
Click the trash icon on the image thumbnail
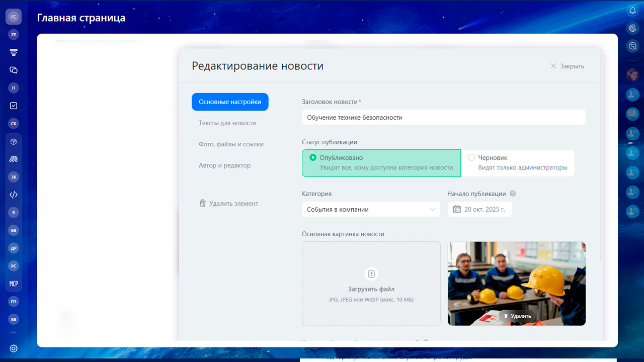click(506, 316)
